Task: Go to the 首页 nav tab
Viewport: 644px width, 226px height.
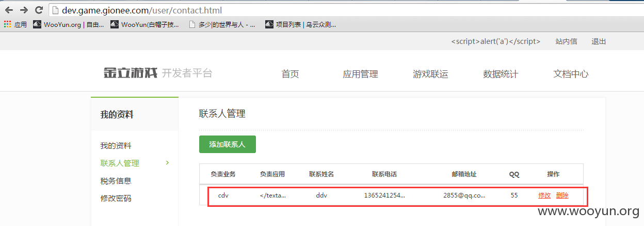Action: click(x=290, y=74)
